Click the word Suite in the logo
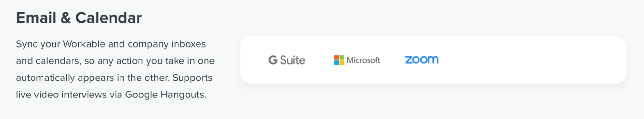This screenshot has height=119, width=644. (x=293, y=60)
